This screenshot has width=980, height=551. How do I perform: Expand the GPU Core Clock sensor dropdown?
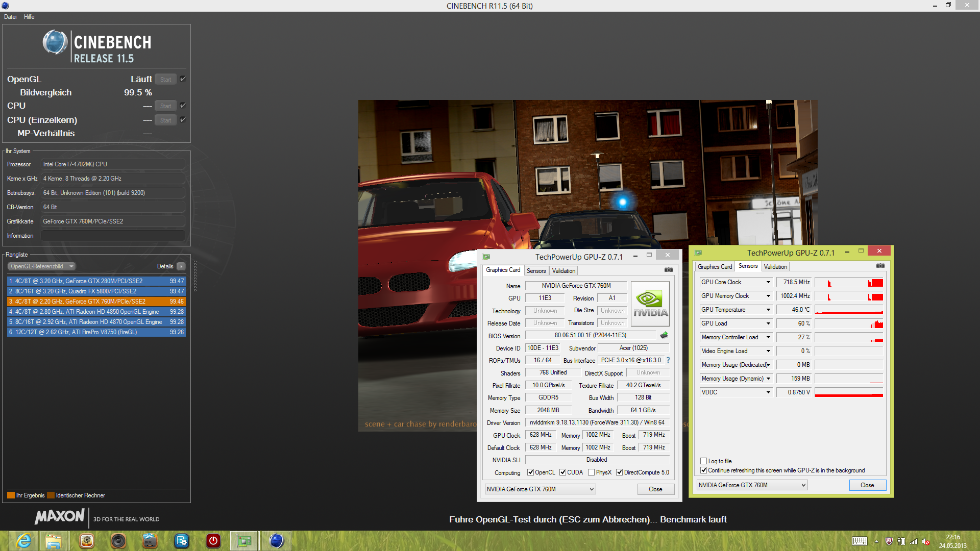[x=768, y=282]
